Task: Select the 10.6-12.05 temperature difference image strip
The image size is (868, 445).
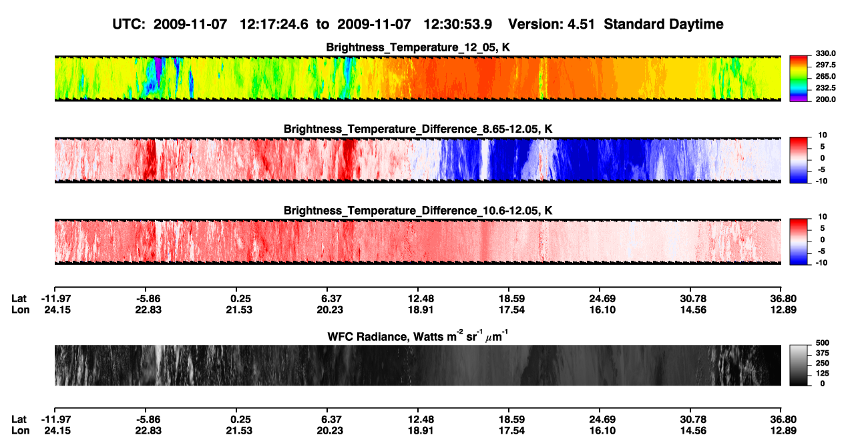Action: tap(417, 241)
